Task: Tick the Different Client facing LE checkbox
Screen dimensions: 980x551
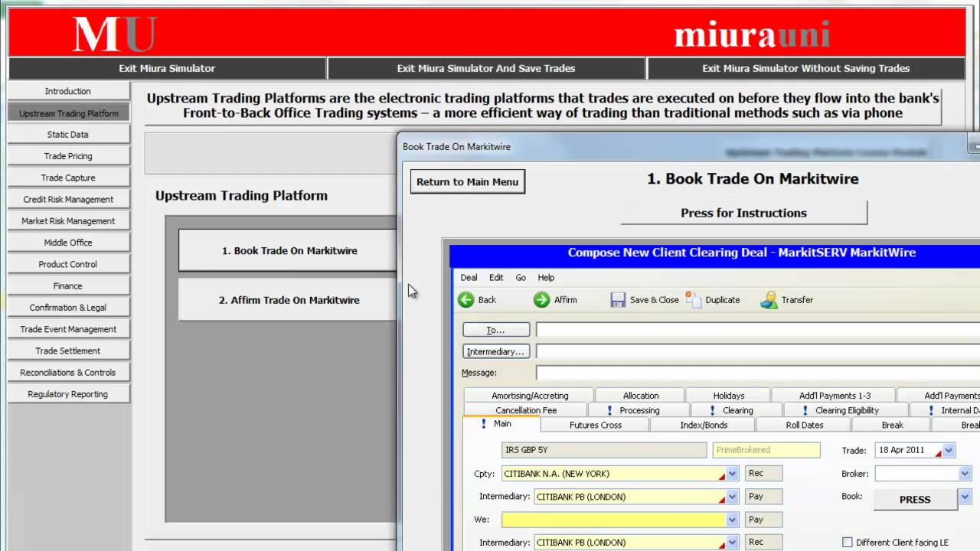Action: [847, 543]
